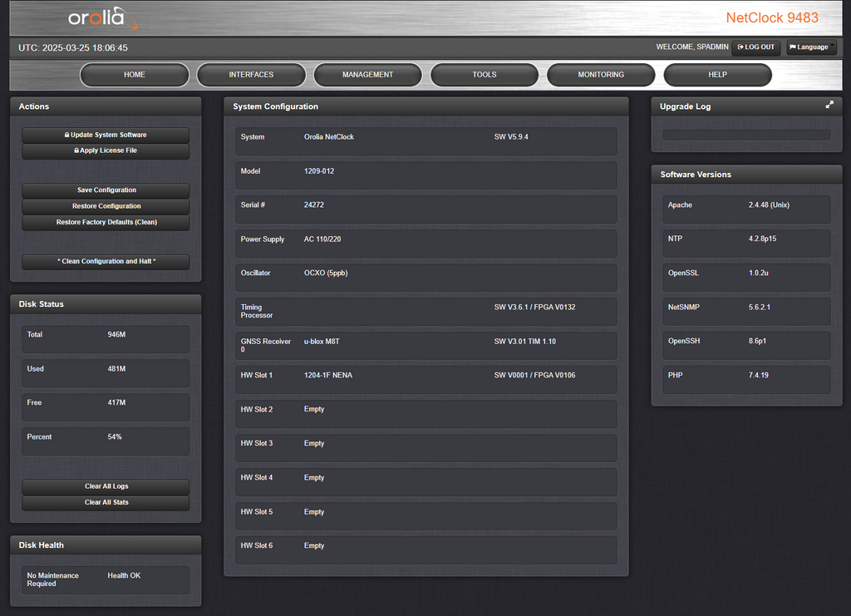Expand the Upgrade Log panel icon

point(829,105)
